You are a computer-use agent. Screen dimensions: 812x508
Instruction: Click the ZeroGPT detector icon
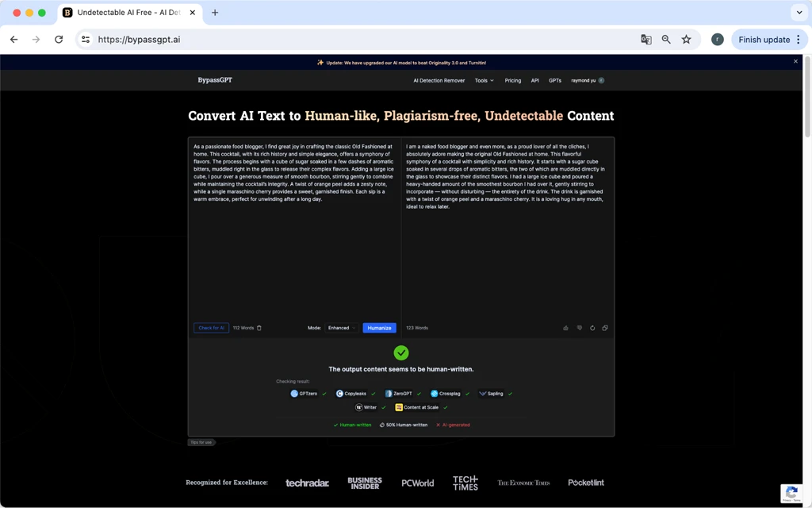389,394
